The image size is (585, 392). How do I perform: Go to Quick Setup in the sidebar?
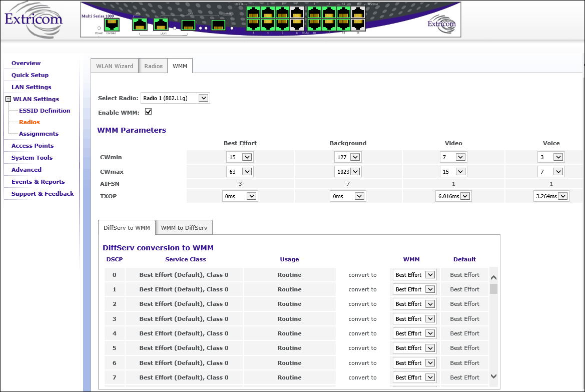[30, 75]
